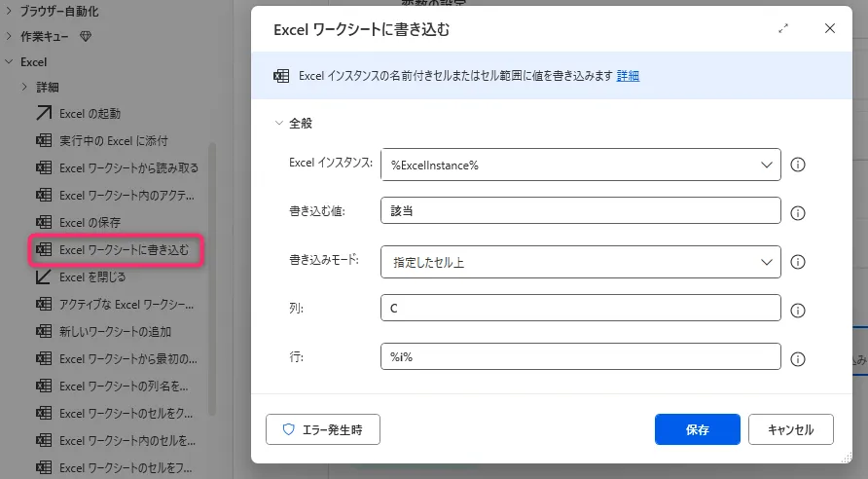Click the dialog expand arrows icon
Image resolution: width=868 pixels, height=479 pixels.
[783, 29]
